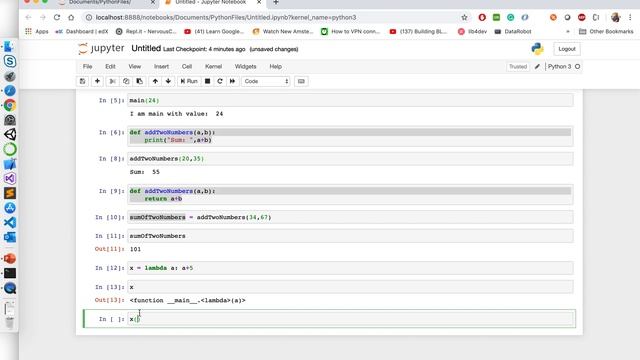Image resolution: width=640 pixels, height=360 pixels.
Task: Cut selected cells with the scissors icon
Action: (x=112, y=81)
